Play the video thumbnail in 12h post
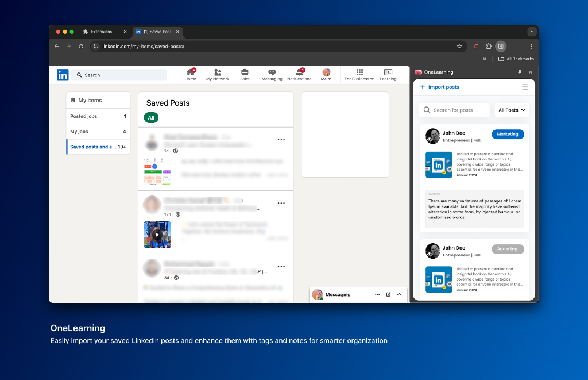The image size is (588, 380). coord(157,235)
